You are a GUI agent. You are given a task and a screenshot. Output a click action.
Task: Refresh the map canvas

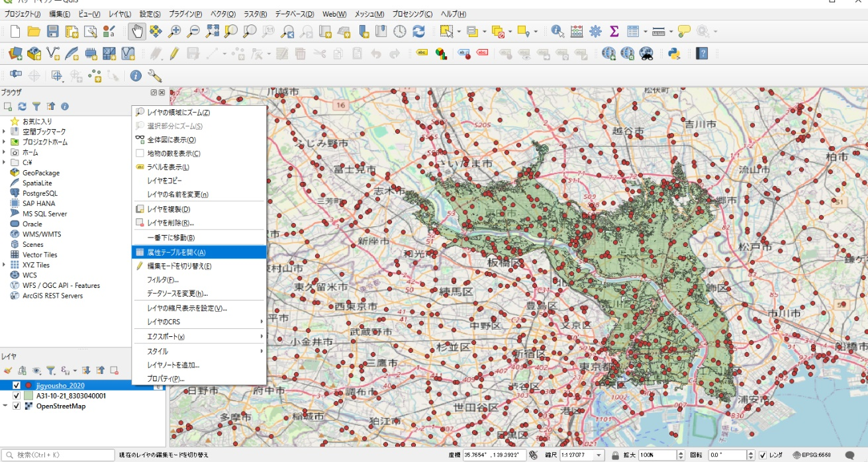418,31
